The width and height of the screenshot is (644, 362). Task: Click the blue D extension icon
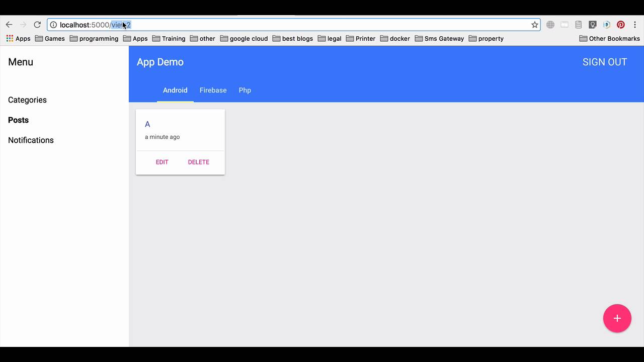607,25
